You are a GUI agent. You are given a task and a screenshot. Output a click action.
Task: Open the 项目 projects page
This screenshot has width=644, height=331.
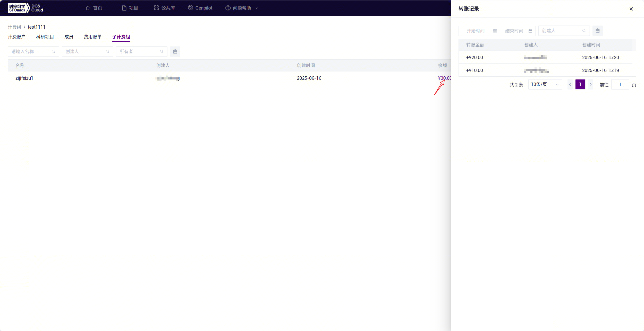pos(130,8)
